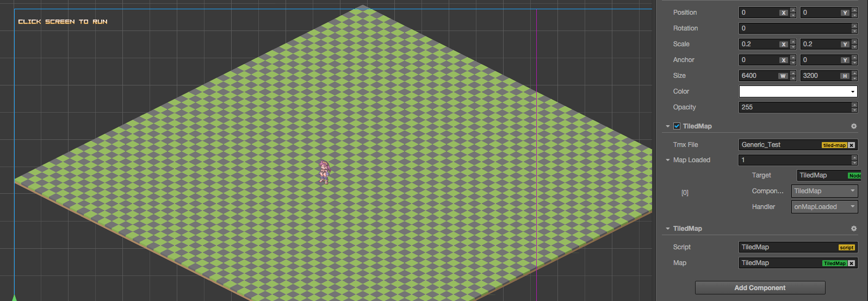The width and height of the screenshot is (868, 301).
Task: Toggle the TiledMap component enabled checkbox
Action: [x=677, y=126]
